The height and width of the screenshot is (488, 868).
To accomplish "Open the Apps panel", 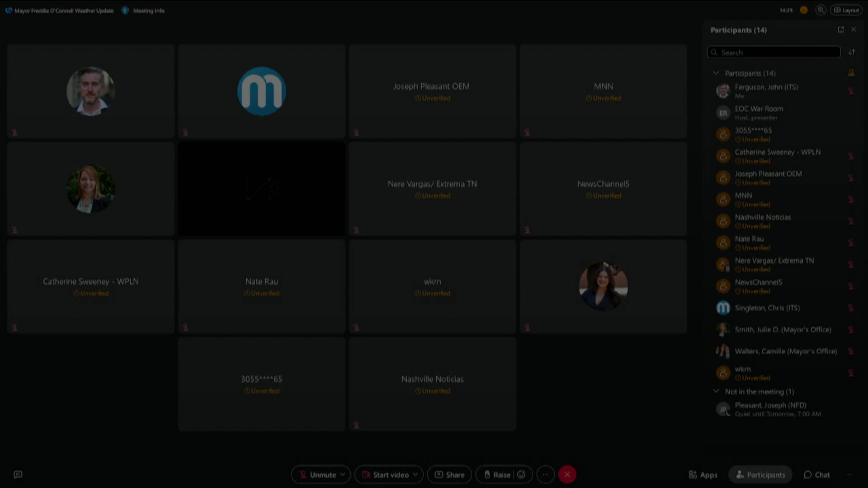I will pos(703,474).
